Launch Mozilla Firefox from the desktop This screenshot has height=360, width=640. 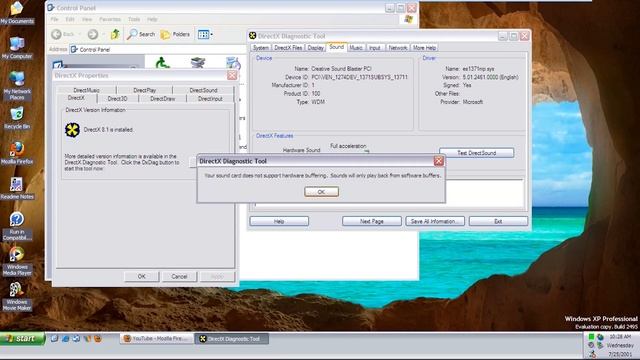coord(17,153)
